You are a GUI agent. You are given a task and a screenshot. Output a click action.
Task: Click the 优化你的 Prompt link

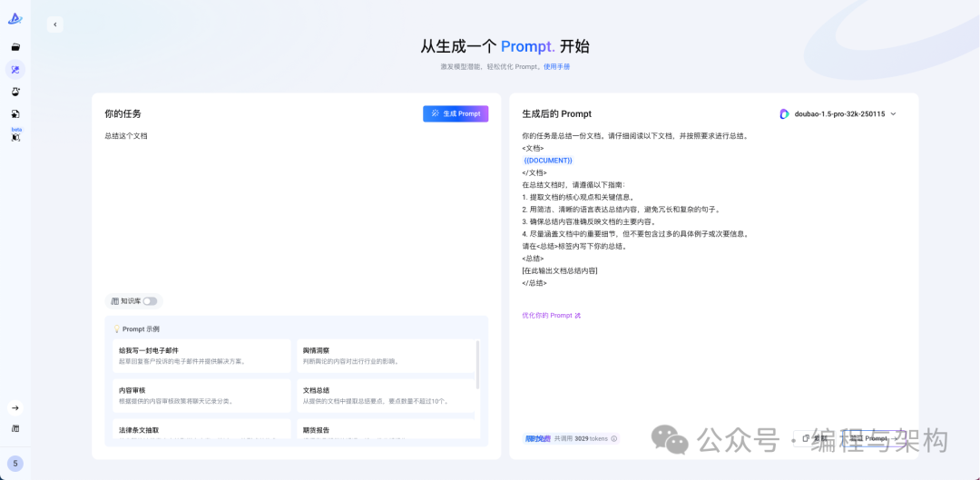tap(552, 315)
